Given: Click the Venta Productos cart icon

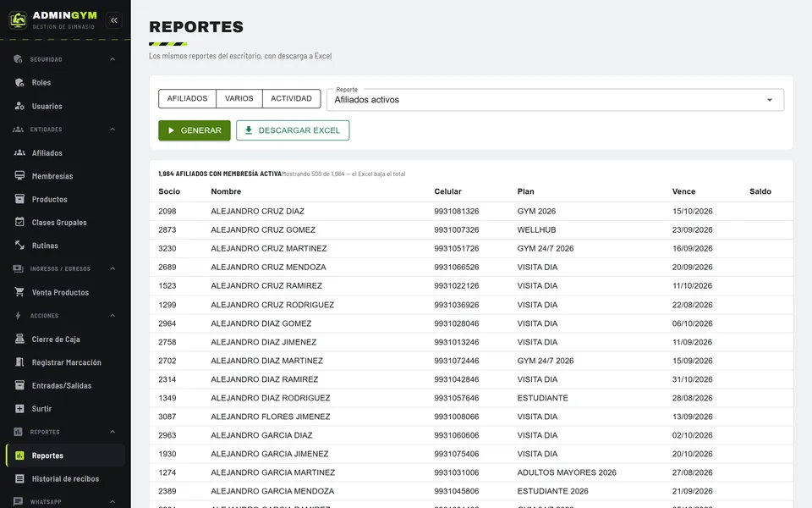Looking at the screenshot, I should pos(19,292).
